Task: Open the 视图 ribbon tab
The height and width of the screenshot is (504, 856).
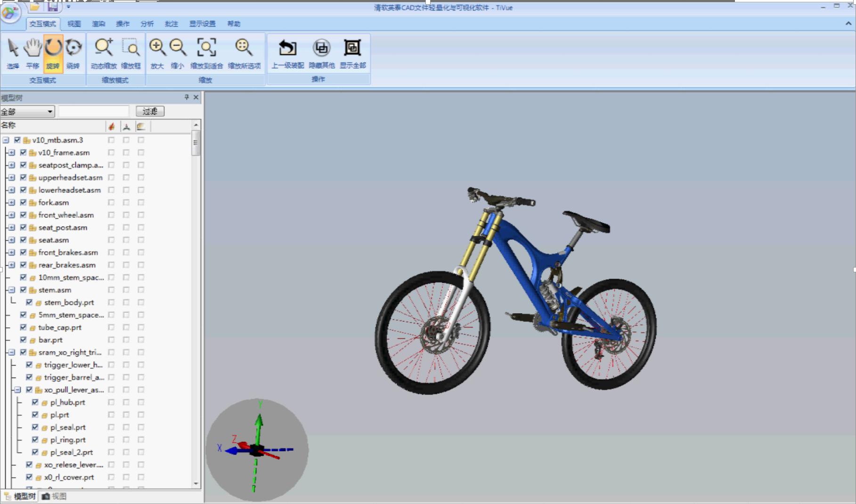Action: pos(74,24)
